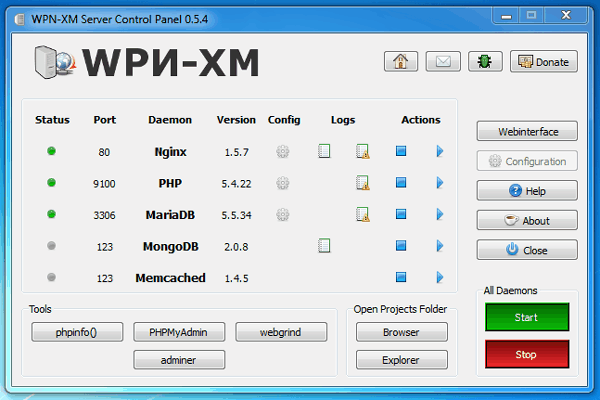Start the MongoDB daemon

point(439,246)
